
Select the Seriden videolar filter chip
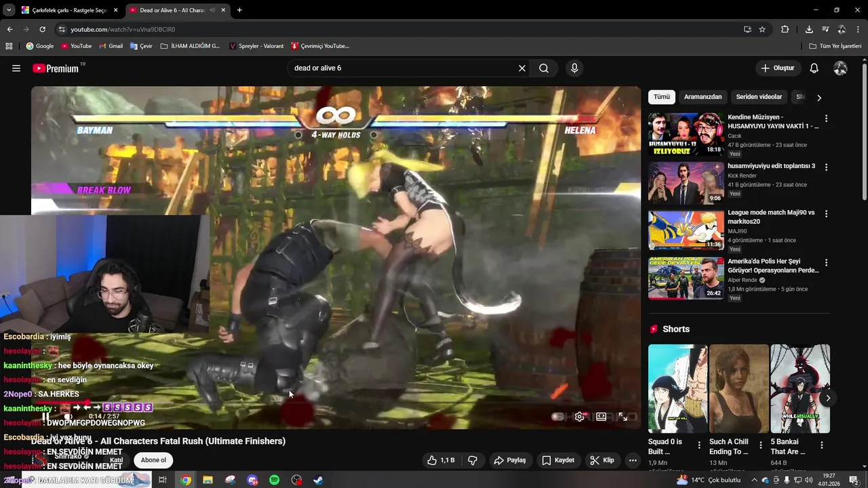pos(759,97)
